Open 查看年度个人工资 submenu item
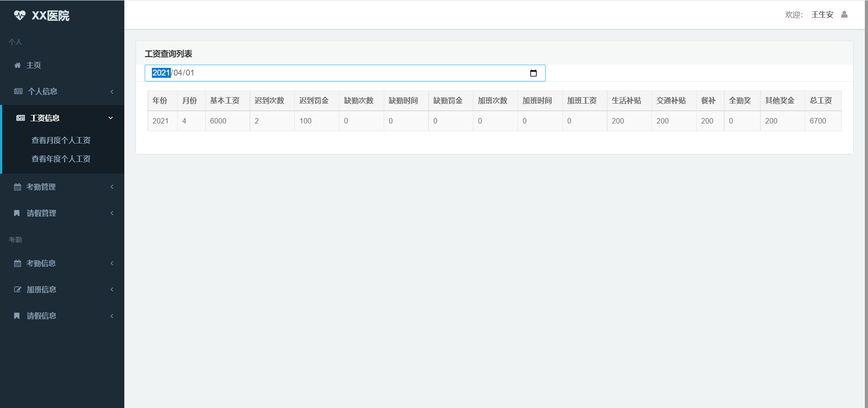The width and height of the screenshot is (868, 408). [61, 159]
